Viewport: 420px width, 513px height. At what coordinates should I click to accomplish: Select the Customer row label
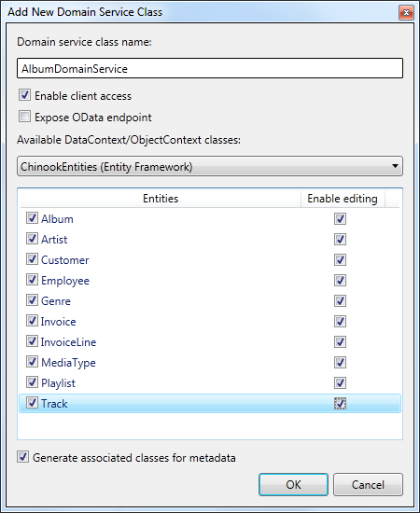tap(64, 260)
